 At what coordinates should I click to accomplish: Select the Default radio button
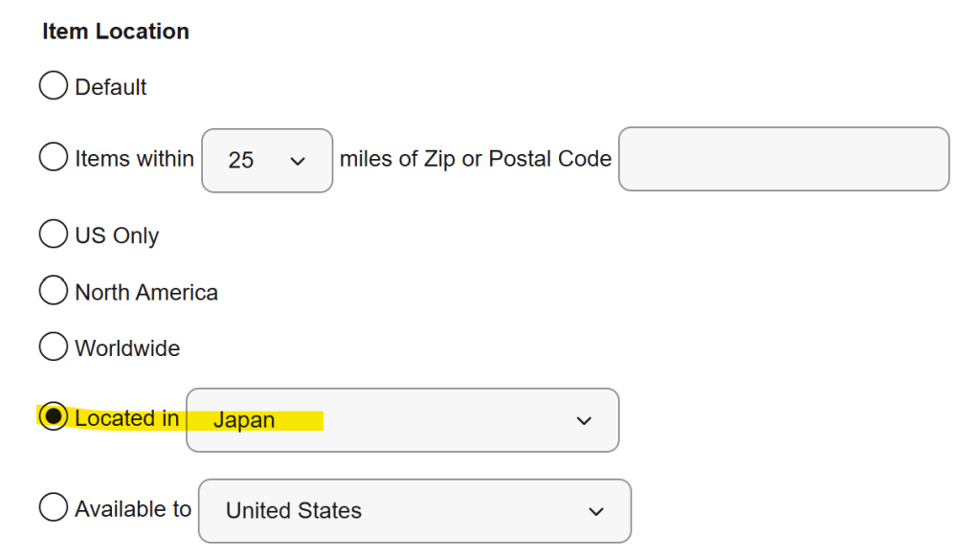tap(54, 86)
